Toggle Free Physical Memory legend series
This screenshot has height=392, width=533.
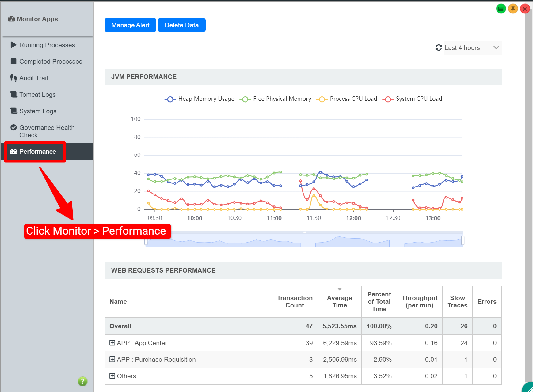pos(275,99)
